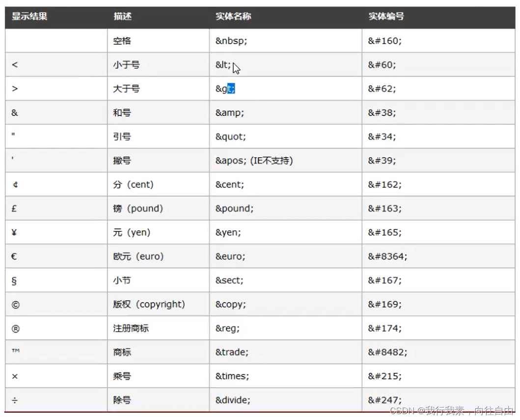The width and height of the screenshot is (520, 420).
Task: Click the € euro symbol
Action: coord(14,256)
